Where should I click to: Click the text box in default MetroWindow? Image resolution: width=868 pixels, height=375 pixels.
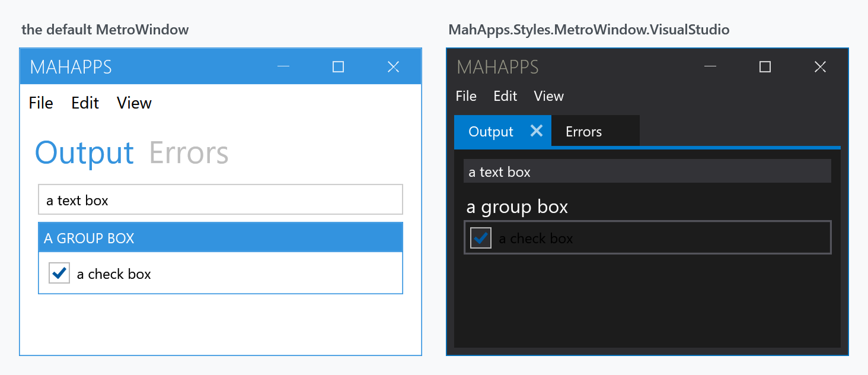(221, 199)
